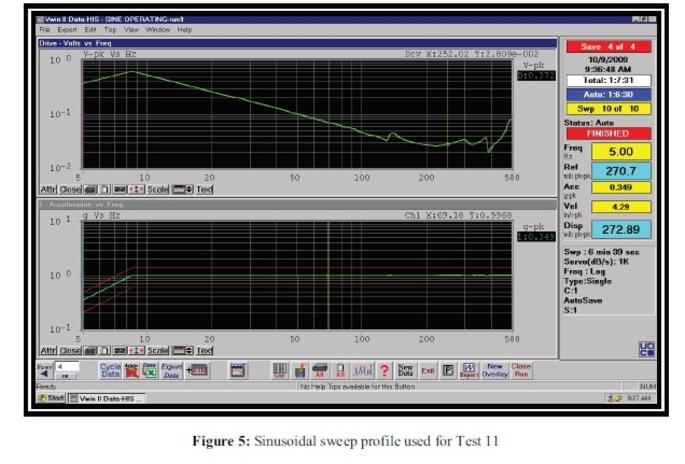685x464 pixels.
Task: Click the P toolbar icon
Action: tap(448, 371)
